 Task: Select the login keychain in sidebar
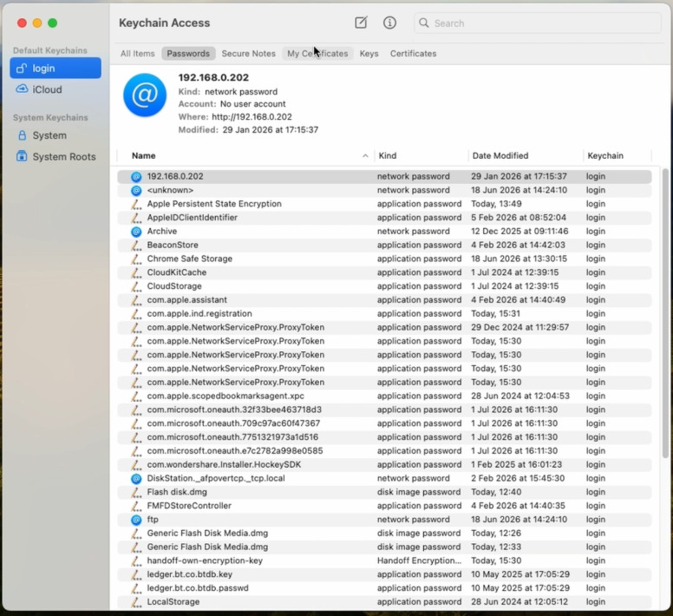pyautogui.click(x=56, y=69)
